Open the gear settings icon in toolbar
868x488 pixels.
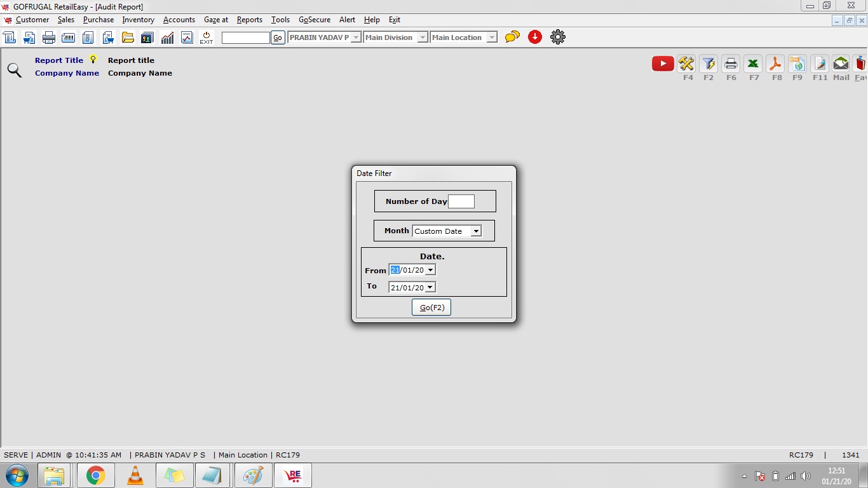[x=558, y=37]
